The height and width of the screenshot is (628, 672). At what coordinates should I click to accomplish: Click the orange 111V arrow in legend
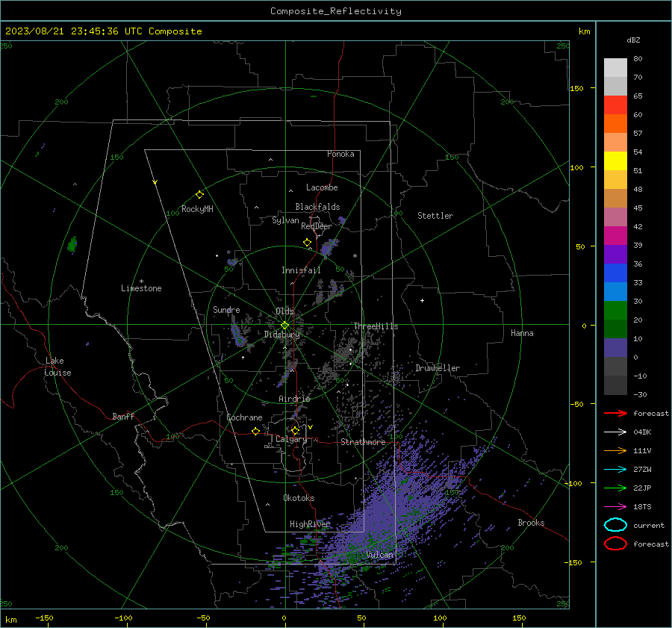tap(615, 450)
